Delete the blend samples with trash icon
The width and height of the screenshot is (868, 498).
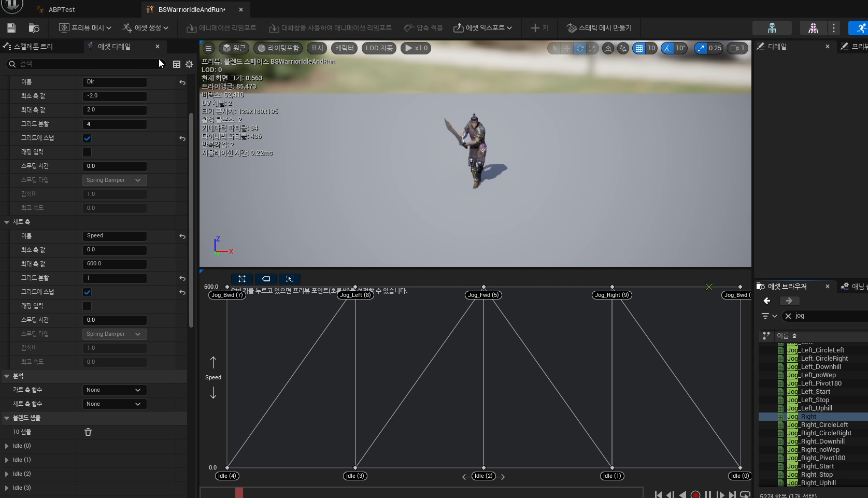(88, 432)
